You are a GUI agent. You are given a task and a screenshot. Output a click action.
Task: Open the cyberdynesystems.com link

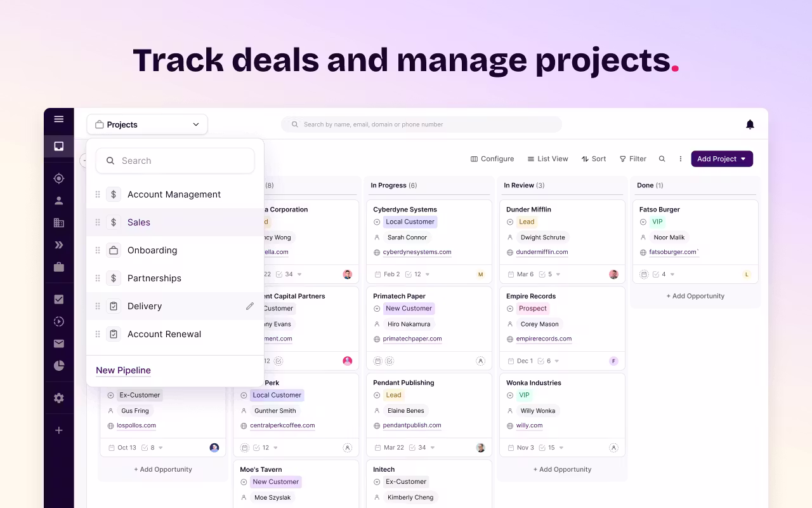[x=417, y=252]
